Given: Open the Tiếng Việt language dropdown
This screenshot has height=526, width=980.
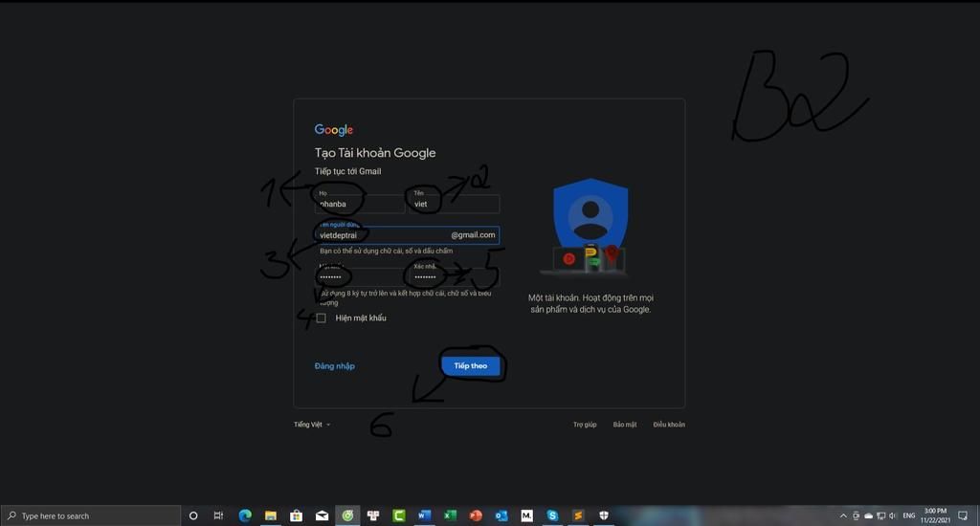Looking at the screenshot, I should tap(312, 425).
